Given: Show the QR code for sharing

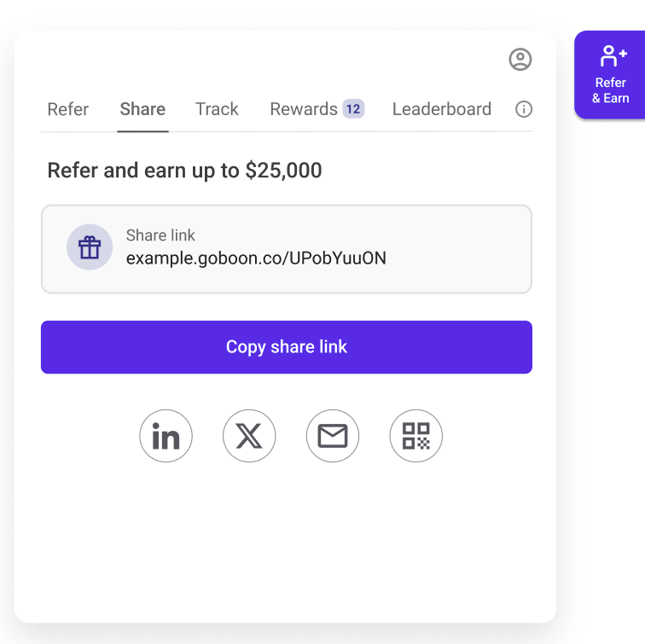Looking at the screenshot, I should pos(416,437).
